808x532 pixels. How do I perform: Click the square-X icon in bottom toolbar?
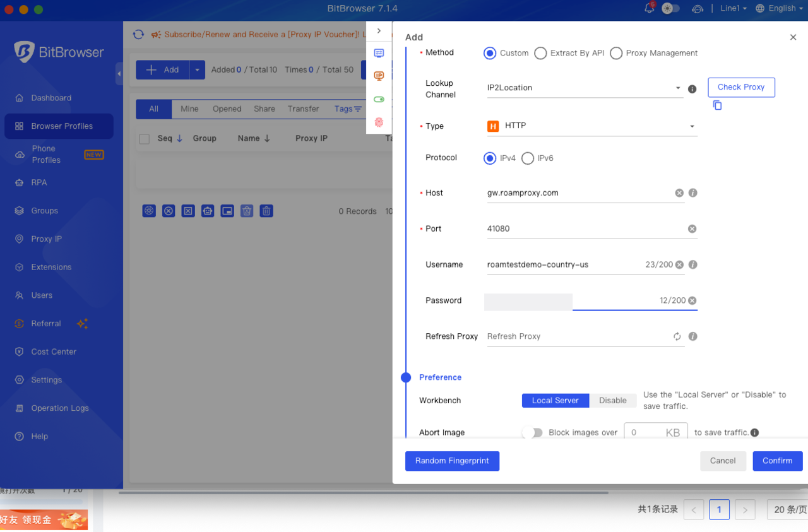pos(188,211)
